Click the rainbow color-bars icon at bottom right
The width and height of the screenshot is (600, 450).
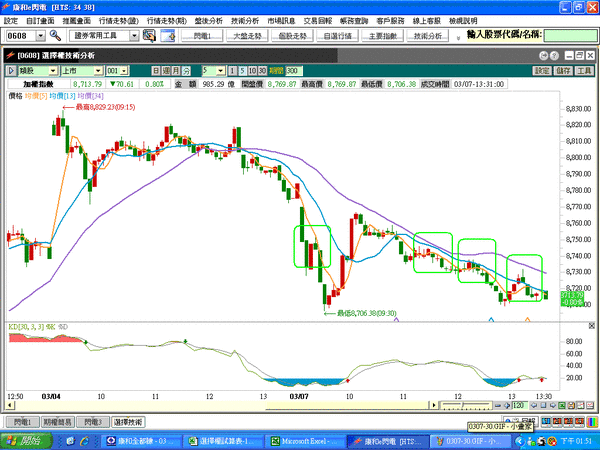(x=592, y=422)
